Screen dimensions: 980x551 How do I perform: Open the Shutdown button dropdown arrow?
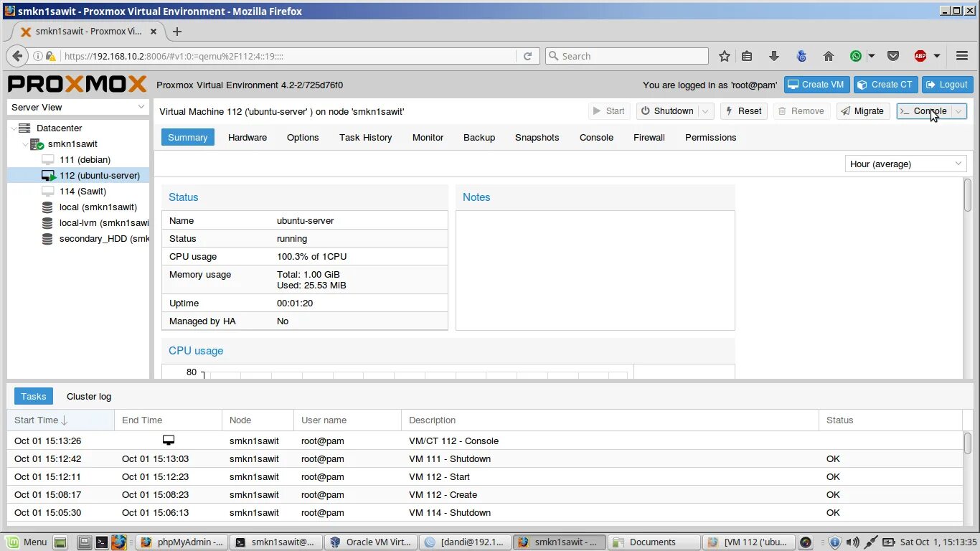[x=706, y=111]
